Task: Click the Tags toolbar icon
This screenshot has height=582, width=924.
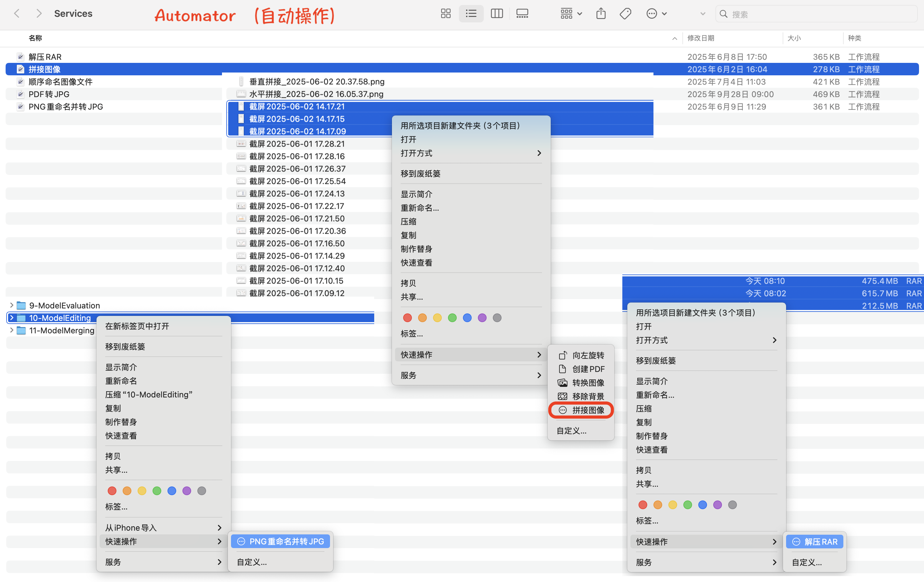Action: click(625, 14)
